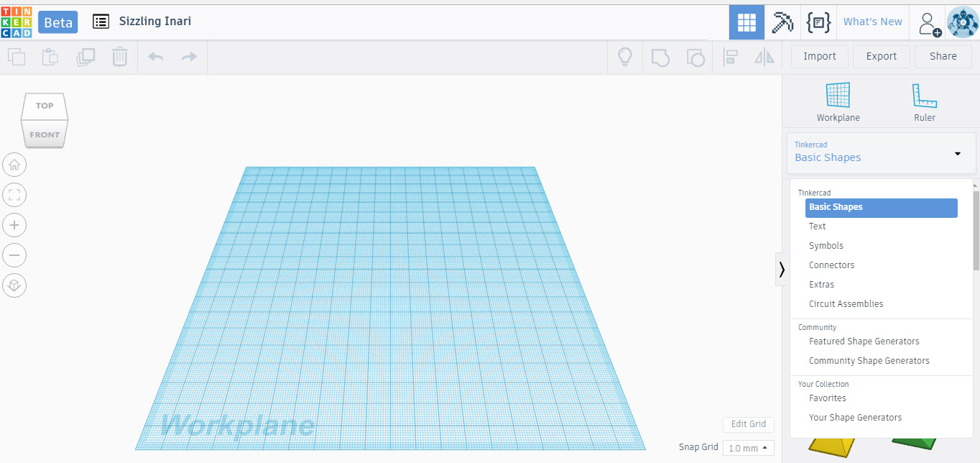Select the Ruler tool
This screenshot has height=463, width=980.
[x=925, y=102]
